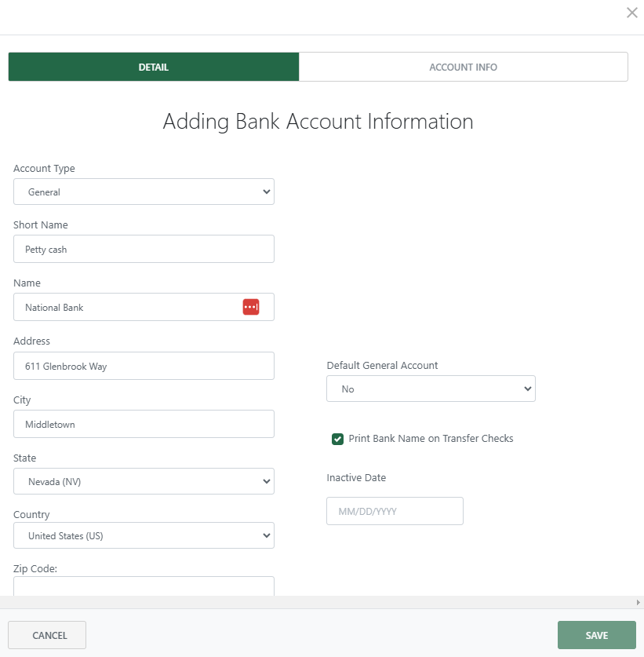Click the red ellipsis icon beside Name field

point(251,306)
